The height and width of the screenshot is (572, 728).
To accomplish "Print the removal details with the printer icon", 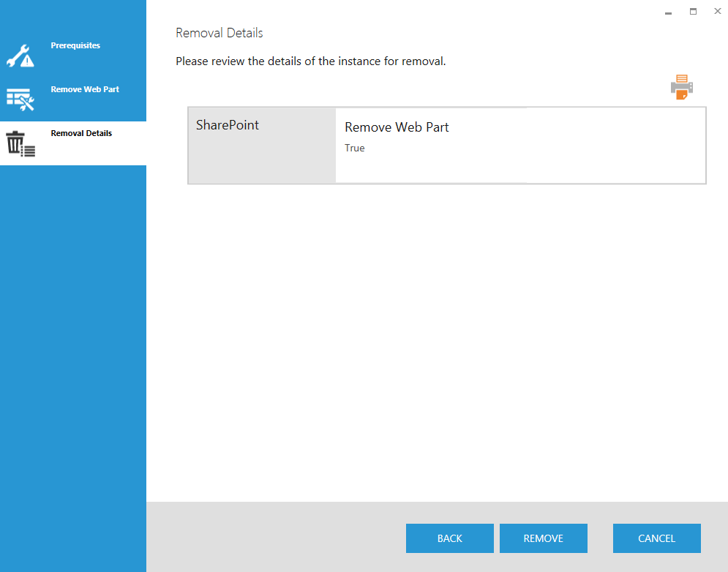I will [x=682, y=87].
